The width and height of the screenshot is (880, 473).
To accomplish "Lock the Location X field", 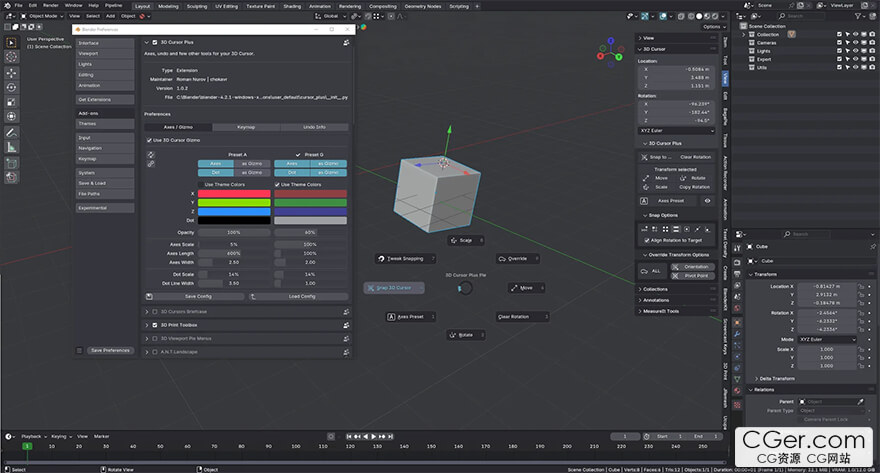I will (x=861, y=286).
